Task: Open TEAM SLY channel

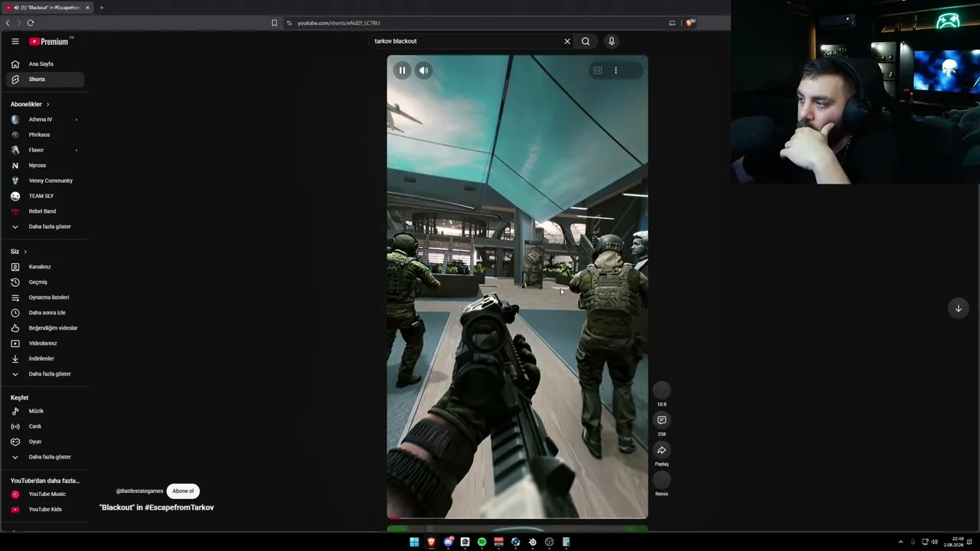Action: (x=46, y=196)
